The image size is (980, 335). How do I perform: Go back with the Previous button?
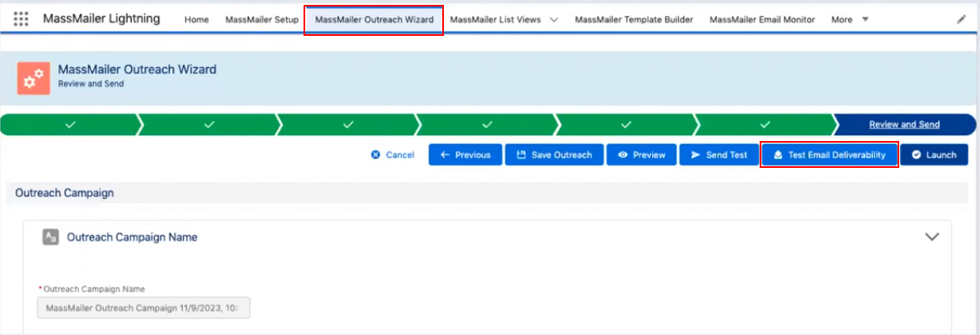(x=465, y=155)
